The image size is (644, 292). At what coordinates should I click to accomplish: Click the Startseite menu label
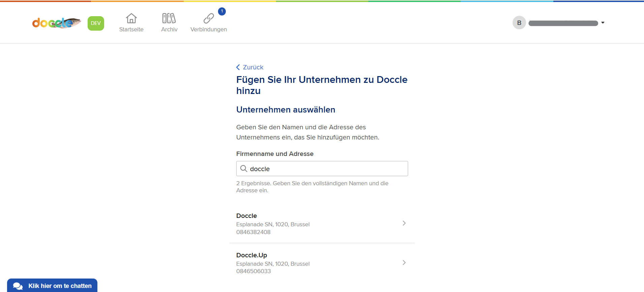131,29
